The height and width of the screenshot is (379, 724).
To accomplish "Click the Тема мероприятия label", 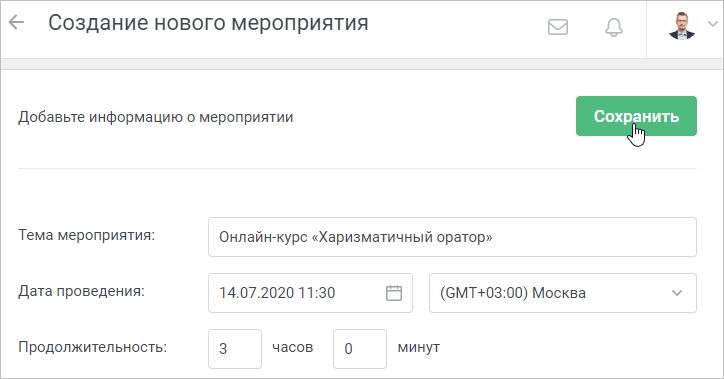I will (87, 235).
